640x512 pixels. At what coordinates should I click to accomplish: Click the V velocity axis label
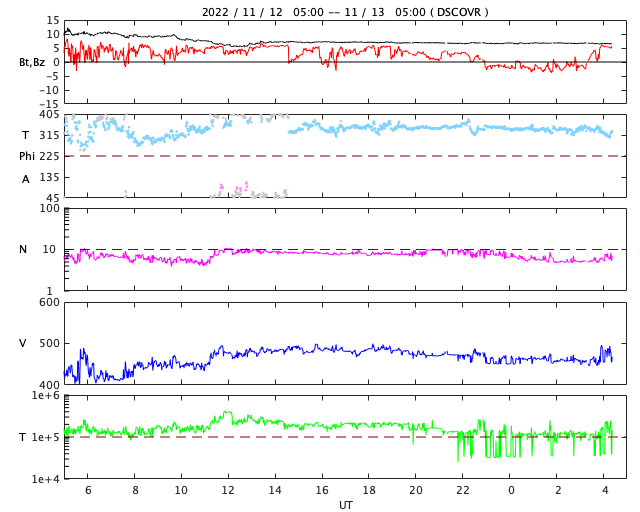(x=23, y=343)
